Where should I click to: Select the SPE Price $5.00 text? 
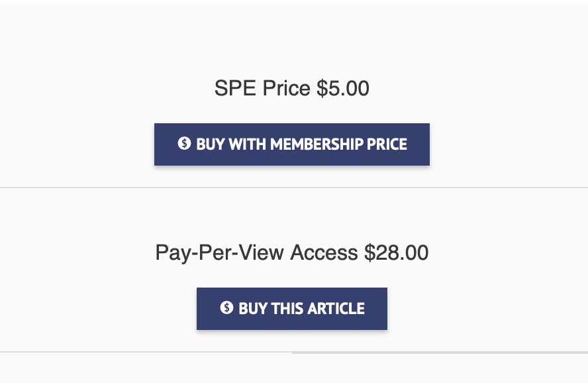(291, 88)
